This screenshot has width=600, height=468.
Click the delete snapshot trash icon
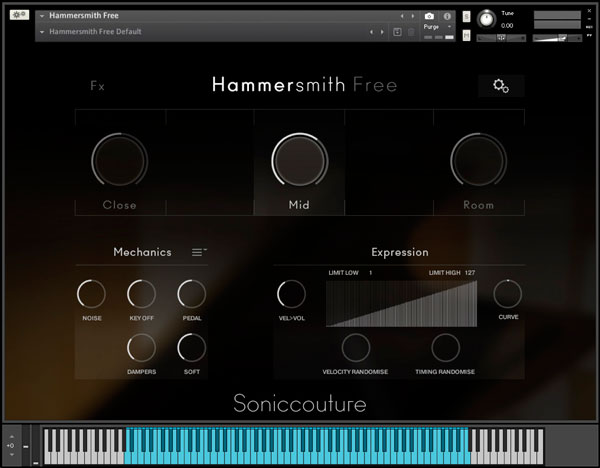(411, 32)
